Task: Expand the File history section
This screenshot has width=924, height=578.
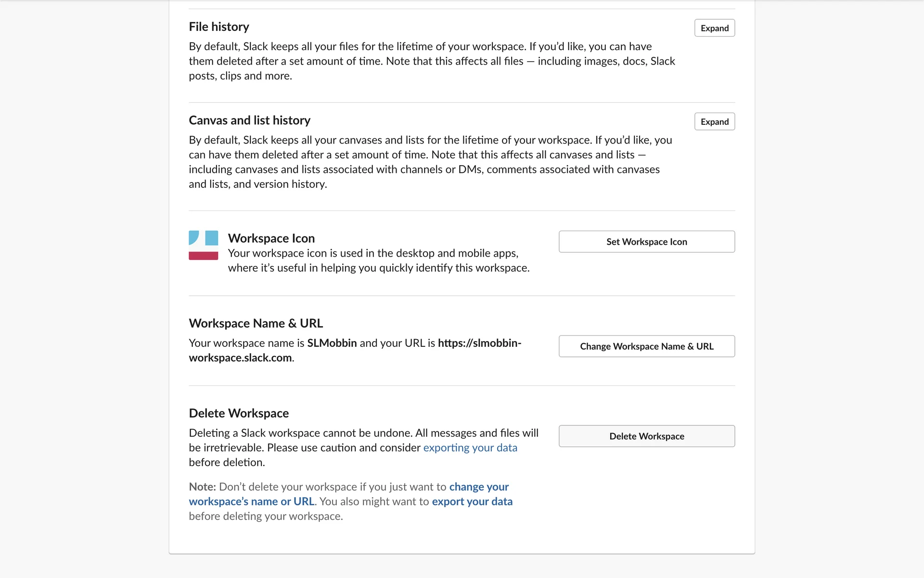Action: (714, 28)
